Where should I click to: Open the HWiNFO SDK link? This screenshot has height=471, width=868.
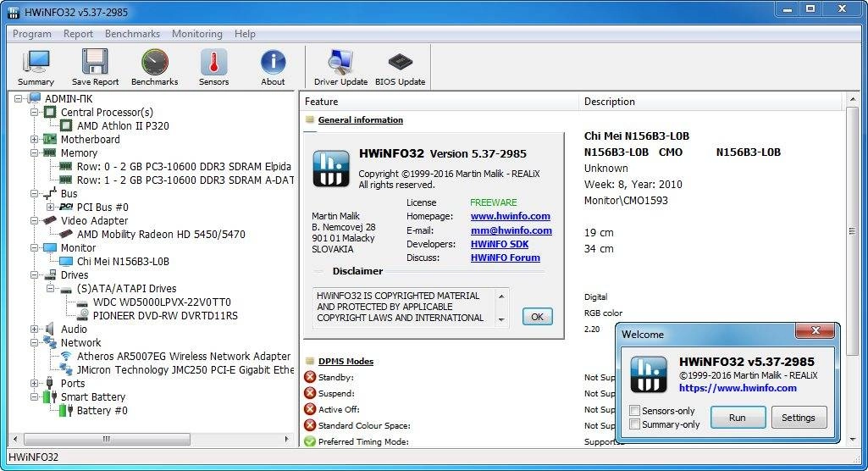tap(500, 244)
